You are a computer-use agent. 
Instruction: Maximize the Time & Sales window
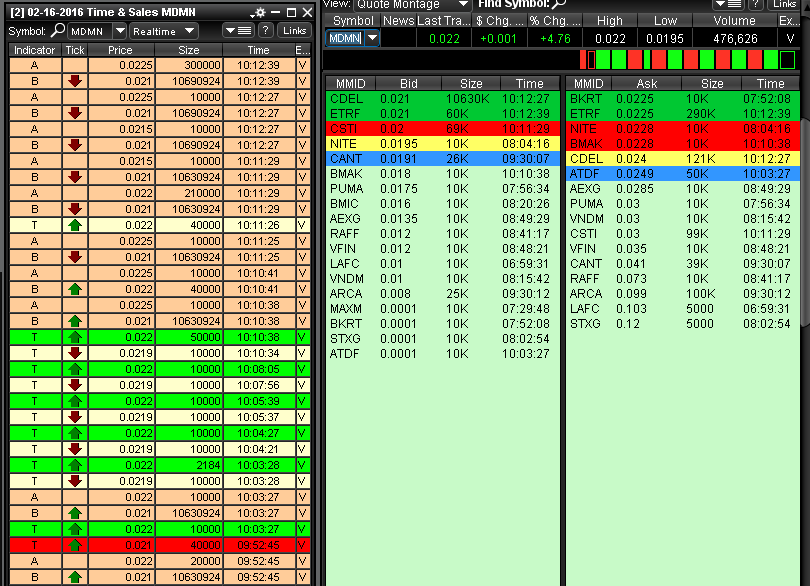click(x=291, y=12)
